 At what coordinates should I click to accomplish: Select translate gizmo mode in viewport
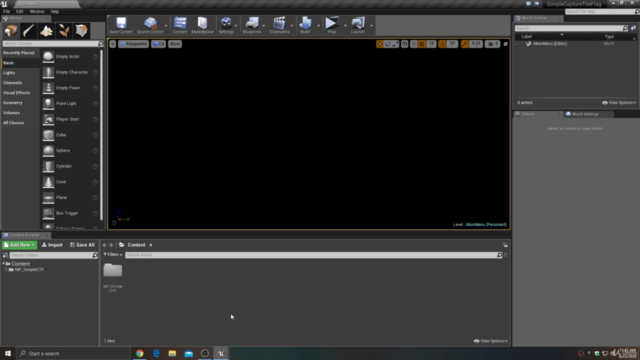380,44
